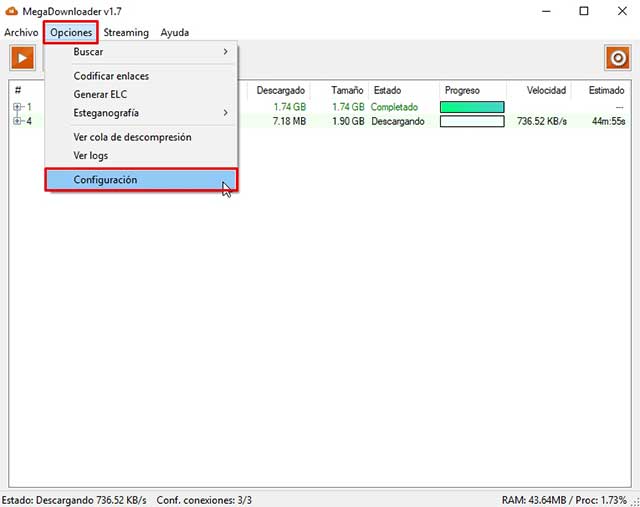This screenshot has height=507, width=640.
Task: Sort by the Estado column header
Action: click(x=404, y=90)
